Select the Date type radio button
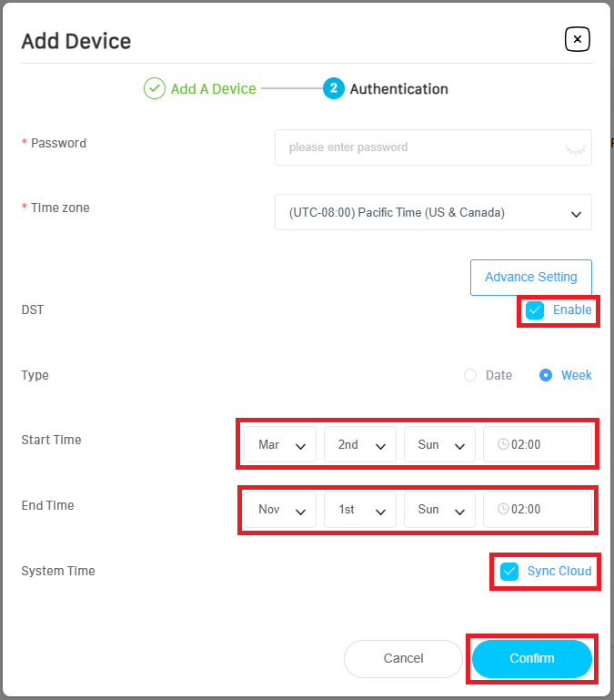This screenshot has height=700, width=614. (470, 375)
